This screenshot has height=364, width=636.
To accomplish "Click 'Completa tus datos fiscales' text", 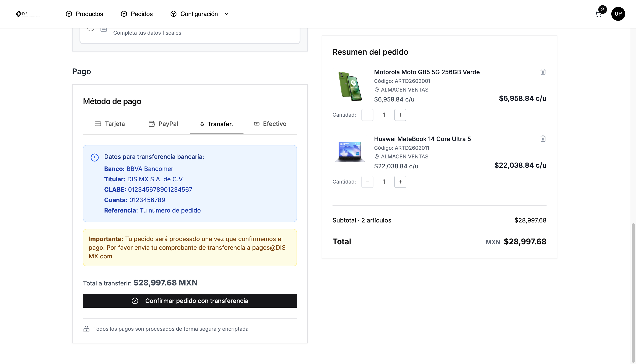I will (147, 33).
